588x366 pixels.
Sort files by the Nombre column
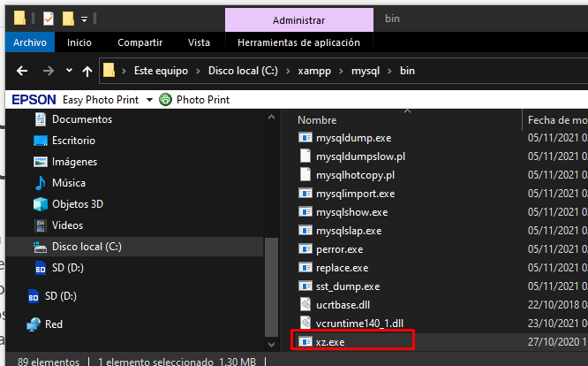318,119
